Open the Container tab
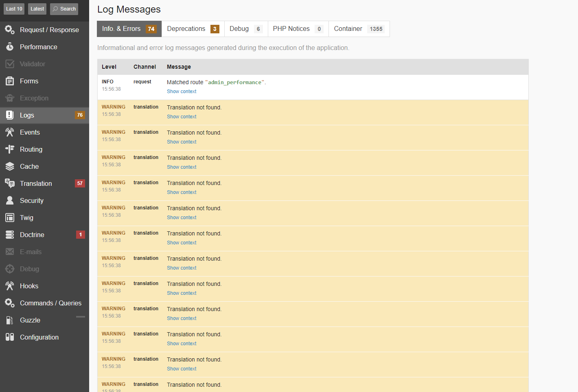This screenshot has width=578, height=392. click(359, 29)
